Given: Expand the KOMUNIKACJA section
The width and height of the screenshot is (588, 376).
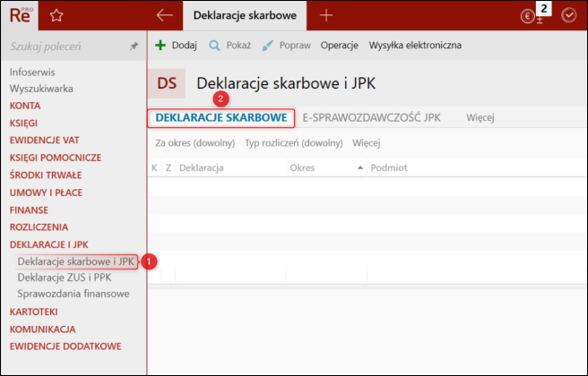Looking at the screenshot, I should (x=43, y=329).
